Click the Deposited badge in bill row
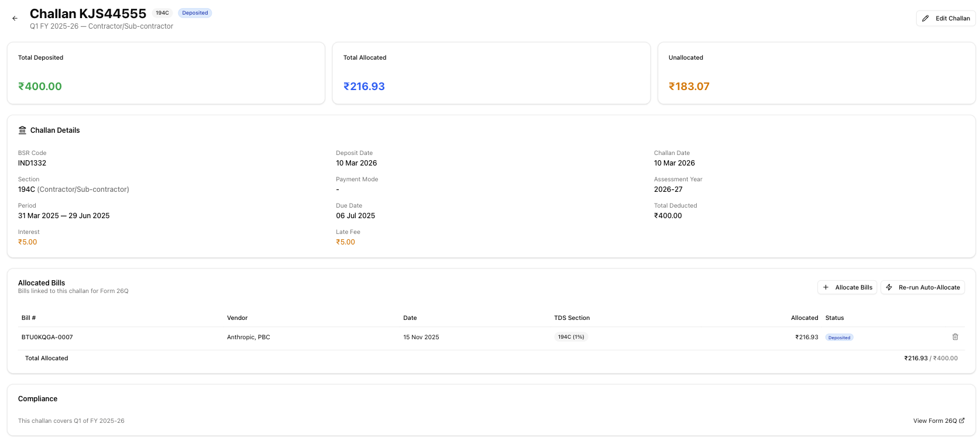Image resolution: width=980 pixels, height=441 pixels. click(839, 337)
